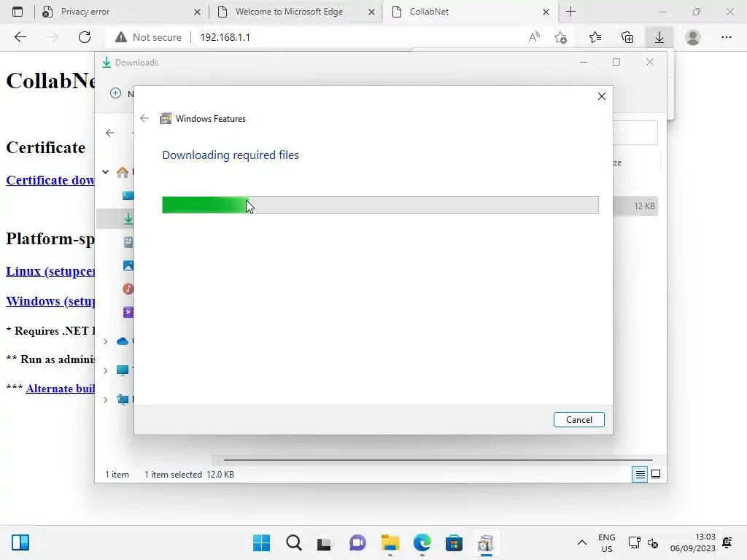Activate Read aloud in the address bar

534,37
